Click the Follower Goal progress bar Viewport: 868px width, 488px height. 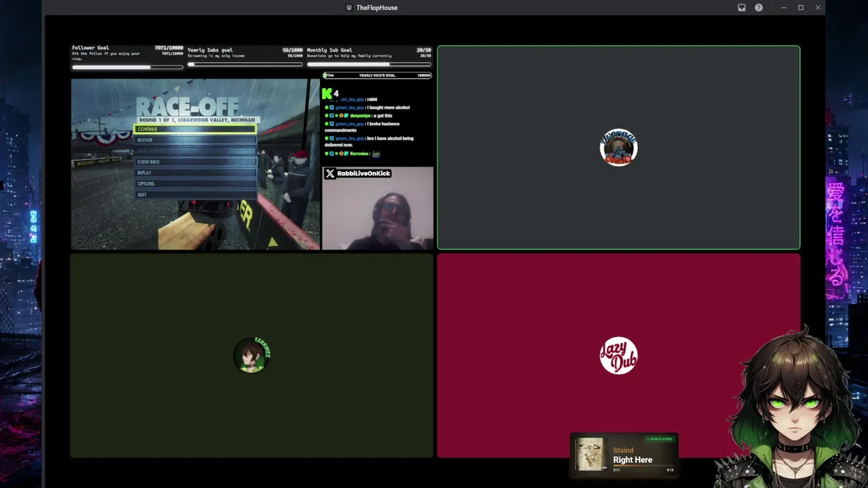[x=127, y=67]
